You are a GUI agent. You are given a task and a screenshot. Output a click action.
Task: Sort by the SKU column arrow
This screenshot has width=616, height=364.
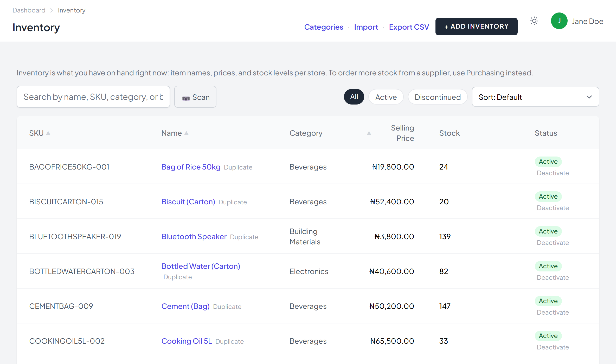(48, 133)
